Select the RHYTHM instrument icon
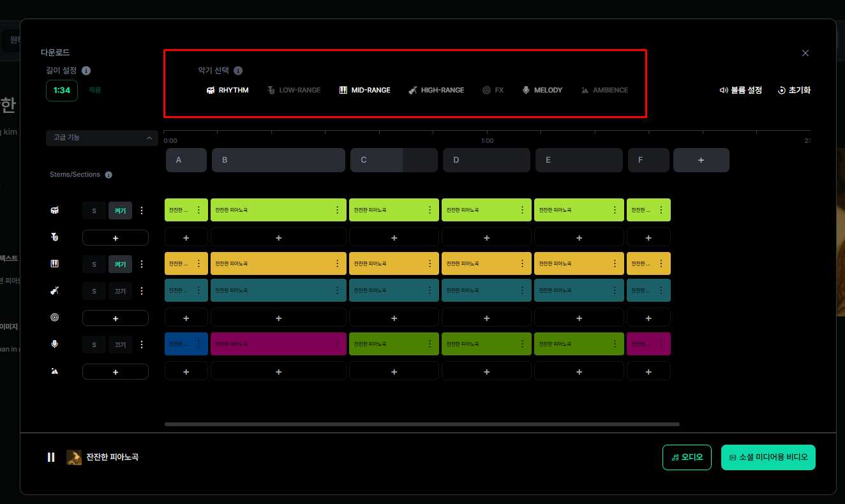 click(210, 91)
